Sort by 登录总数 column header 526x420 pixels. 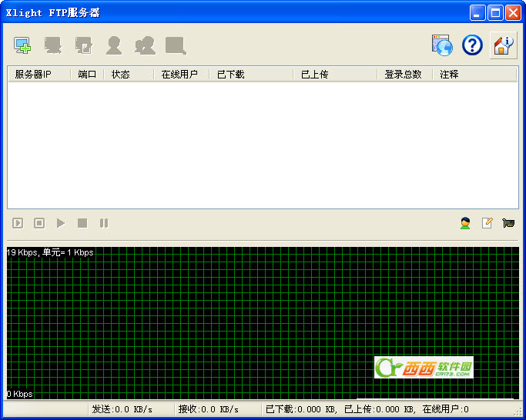[405, 75]
